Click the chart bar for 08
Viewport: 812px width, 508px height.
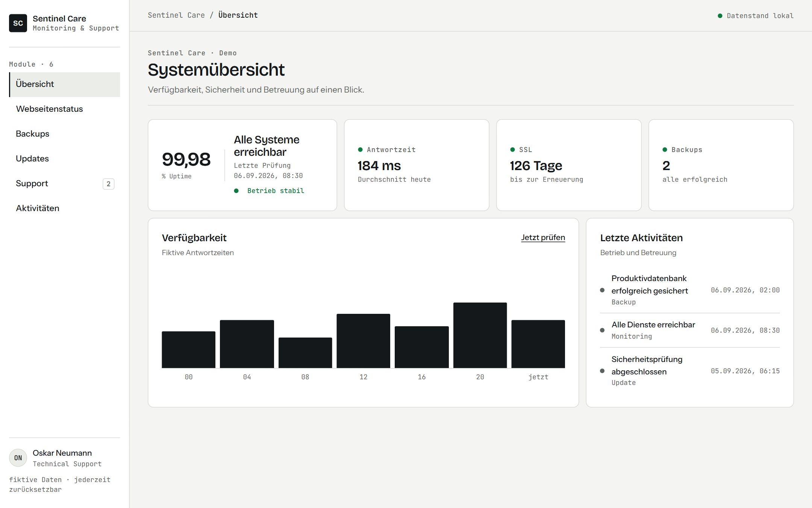click(x=305, y=353)
